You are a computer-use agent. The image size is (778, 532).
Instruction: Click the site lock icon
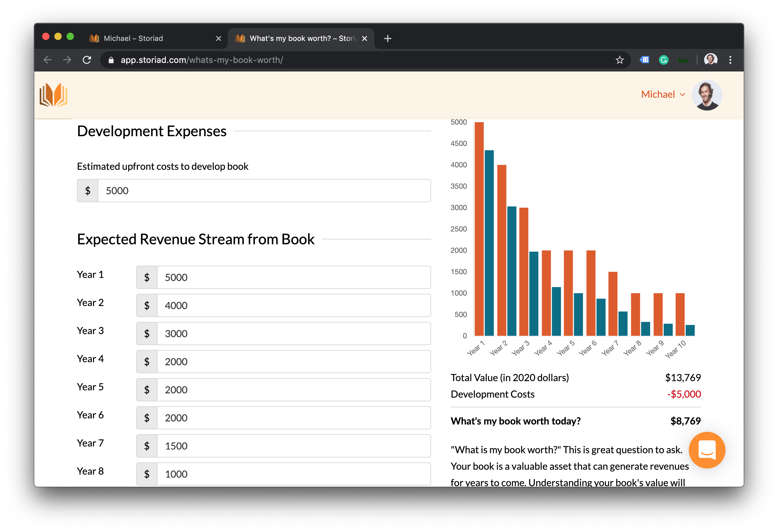(x=111, y=60)
